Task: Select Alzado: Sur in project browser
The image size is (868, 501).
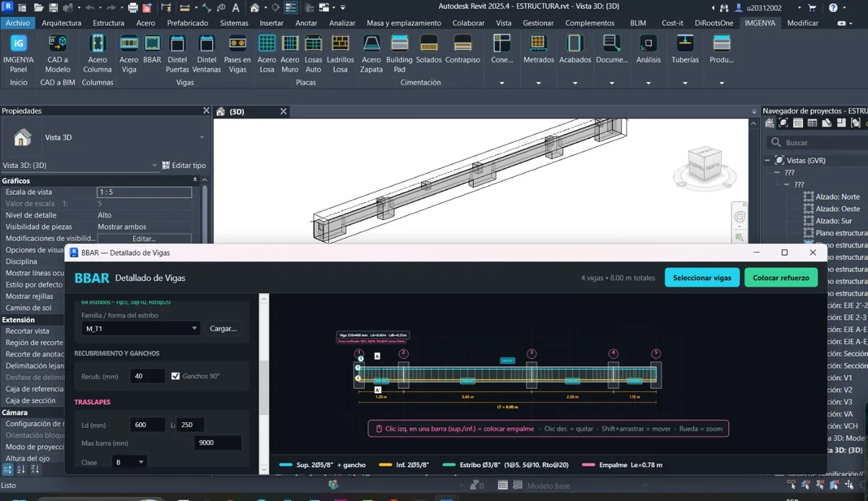Action: click(x=833, y=221)
